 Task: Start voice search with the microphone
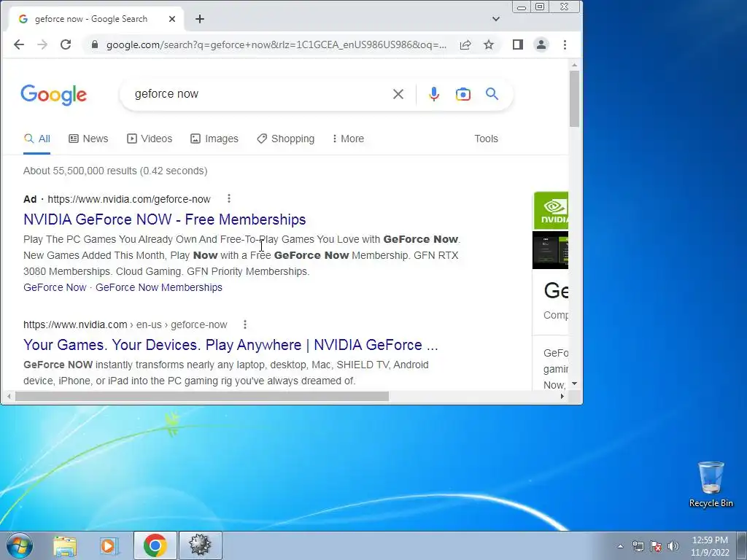[433, 94]
